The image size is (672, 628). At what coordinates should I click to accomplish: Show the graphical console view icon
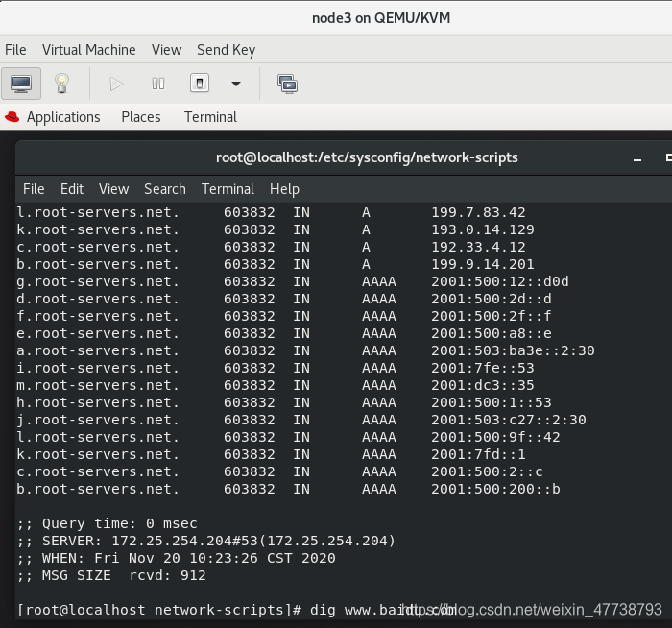(21, 84)
